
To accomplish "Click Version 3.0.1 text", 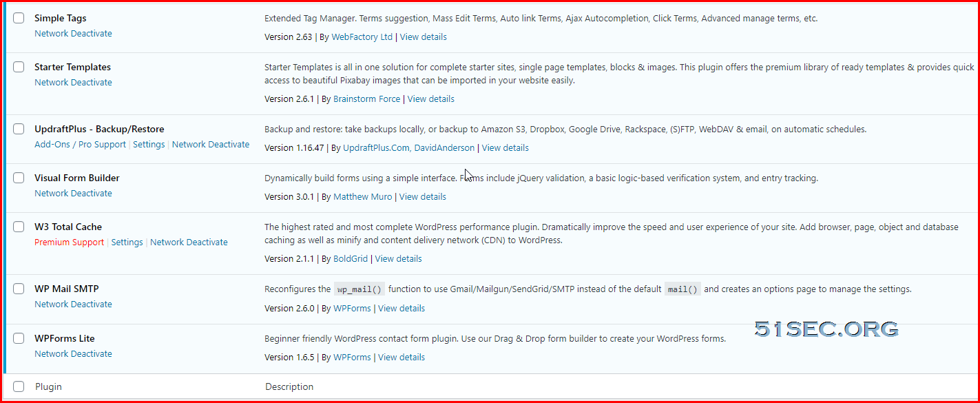I will coord(289,196).
